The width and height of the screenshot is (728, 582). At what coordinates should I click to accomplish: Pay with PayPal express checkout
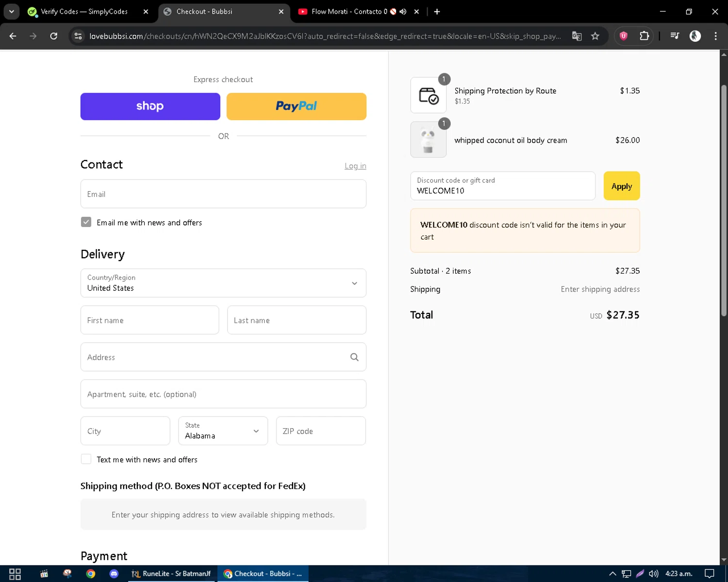[x=297, y=106]
